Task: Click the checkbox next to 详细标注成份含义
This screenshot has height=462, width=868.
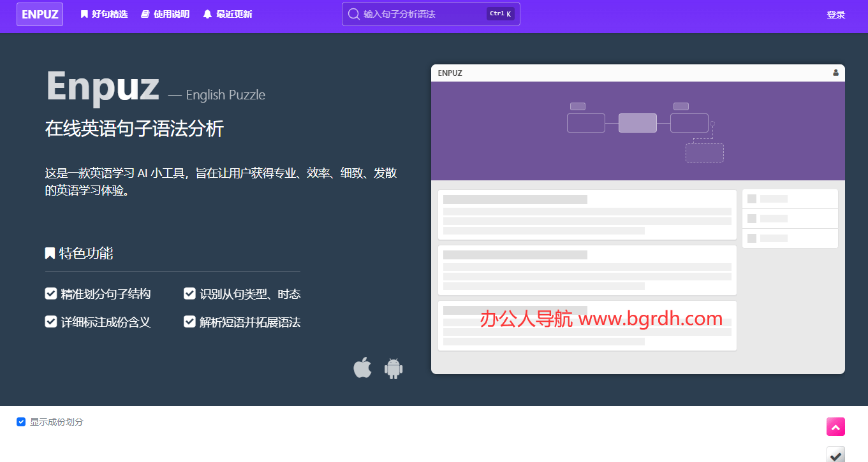Action: click(x=51, y=322)
